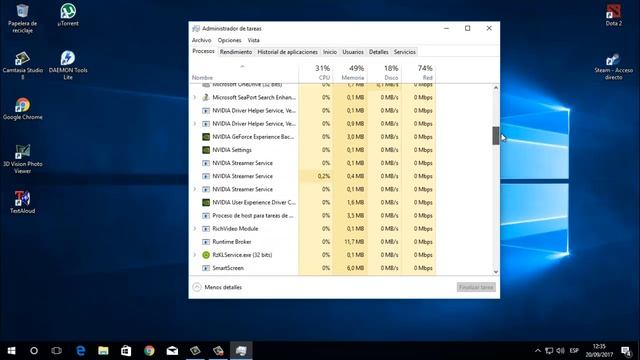The height and width of the screenshot is (360, 640).
Task: Open Microsoft Store from taskbar
Action: 126,351
